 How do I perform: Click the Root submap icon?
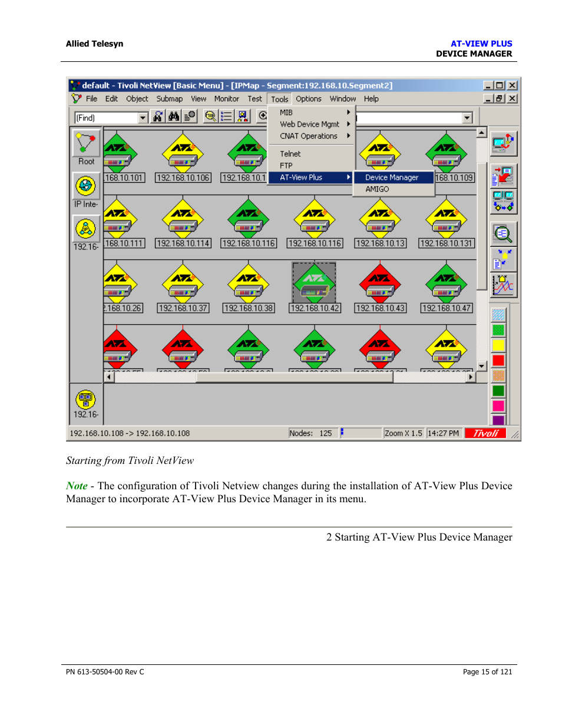click(86, 143)
